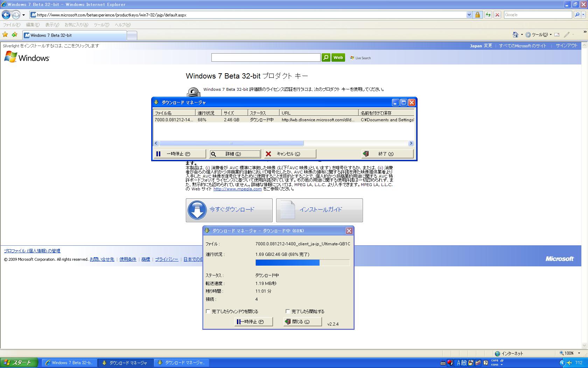The image size is (588, 368).
Task: Click the green Web search button
Action: 338,57
